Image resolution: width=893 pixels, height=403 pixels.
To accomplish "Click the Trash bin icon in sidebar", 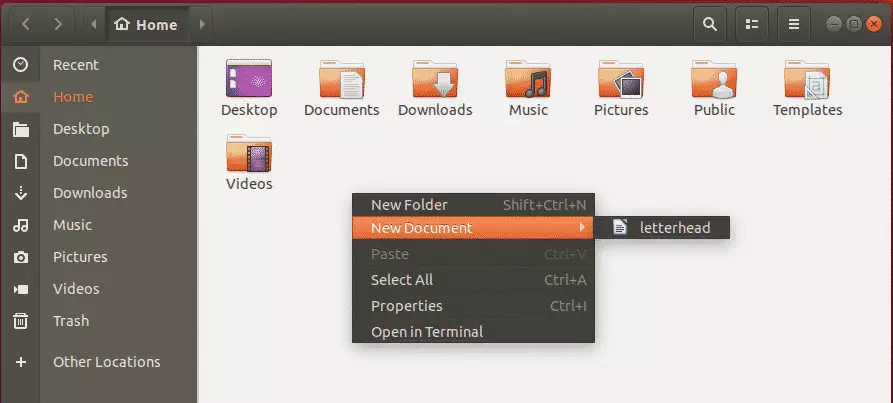I will tap(21, 321).
